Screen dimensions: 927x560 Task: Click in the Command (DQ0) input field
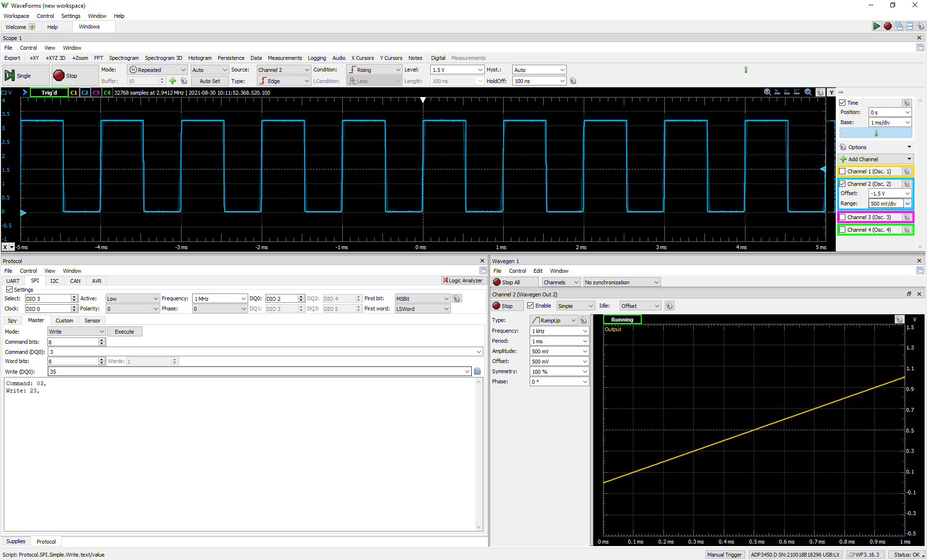point(265,352)
